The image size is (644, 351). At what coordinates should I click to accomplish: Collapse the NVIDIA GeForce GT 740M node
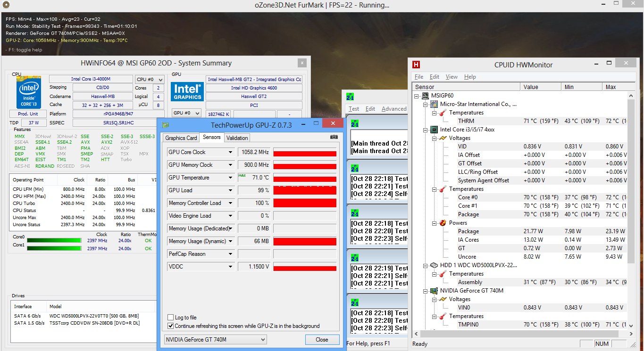tap(426, 291)
